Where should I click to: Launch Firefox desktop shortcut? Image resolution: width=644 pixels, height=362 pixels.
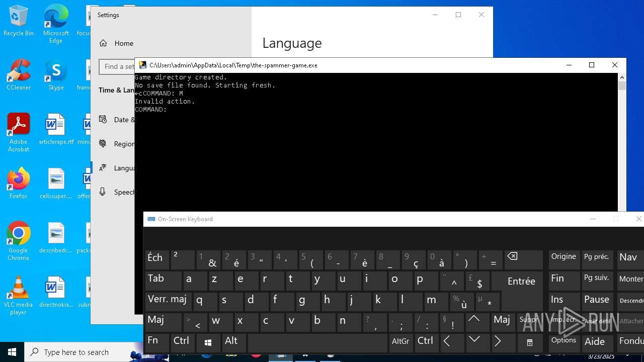[19, 184]
